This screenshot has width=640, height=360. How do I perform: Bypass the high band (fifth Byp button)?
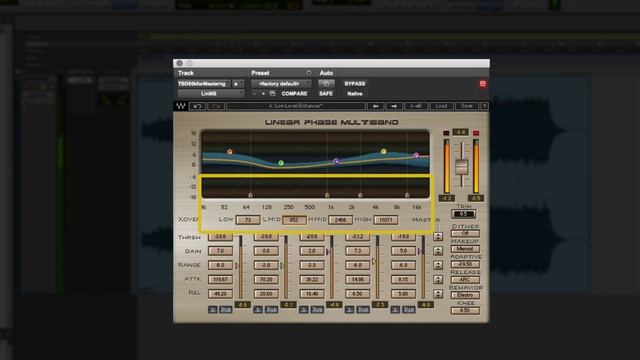click(409, 310)
